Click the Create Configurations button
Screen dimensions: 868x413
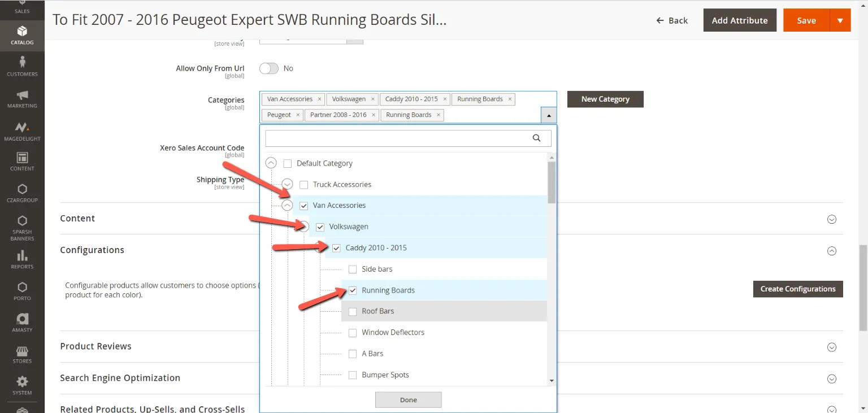click(798, 289)
